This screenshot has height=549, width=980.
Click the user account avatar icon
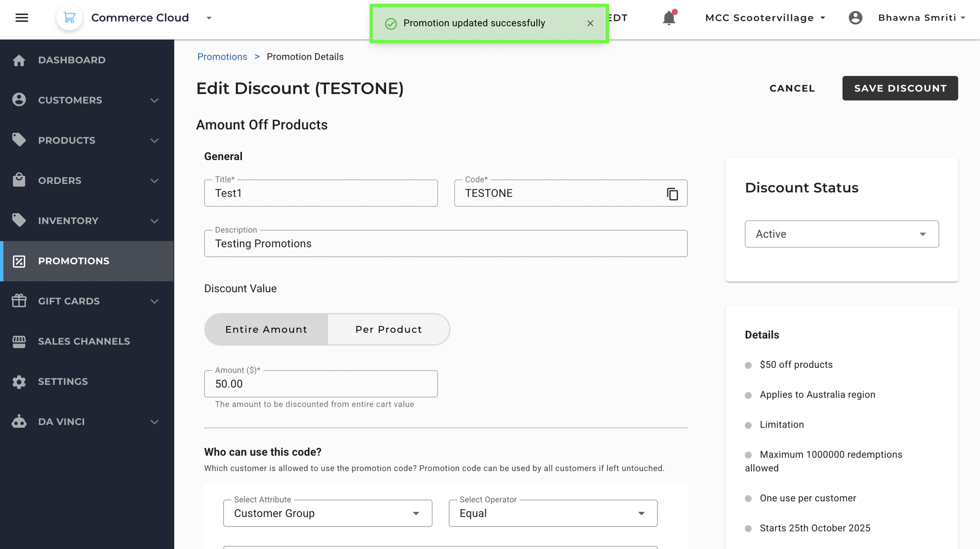click(x=855, y=18)
